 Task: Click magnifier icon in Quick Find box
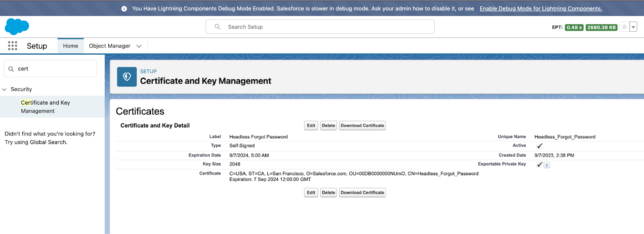tap(11, 69)
